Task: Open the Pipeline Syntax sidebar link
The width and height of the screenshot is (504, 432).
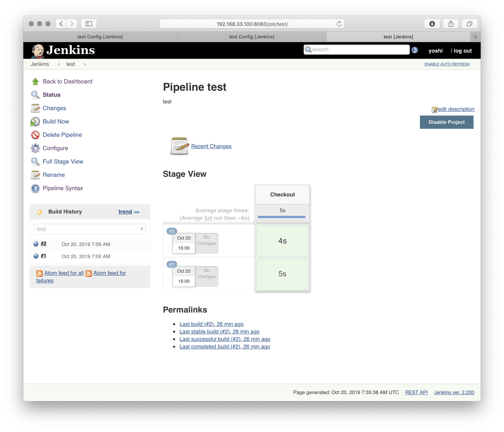Action: [63, 188]
